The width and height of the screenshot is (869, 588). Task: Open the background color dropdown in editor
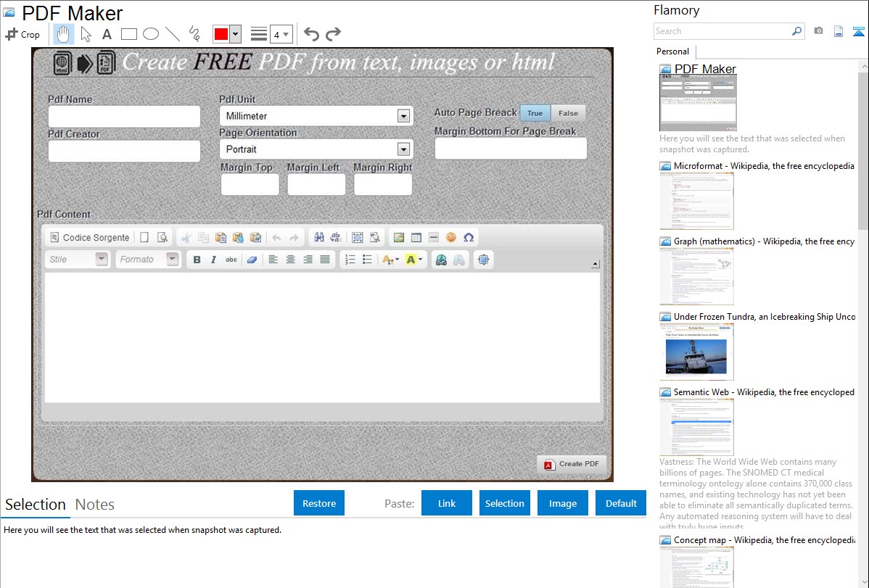coord(414,260)
